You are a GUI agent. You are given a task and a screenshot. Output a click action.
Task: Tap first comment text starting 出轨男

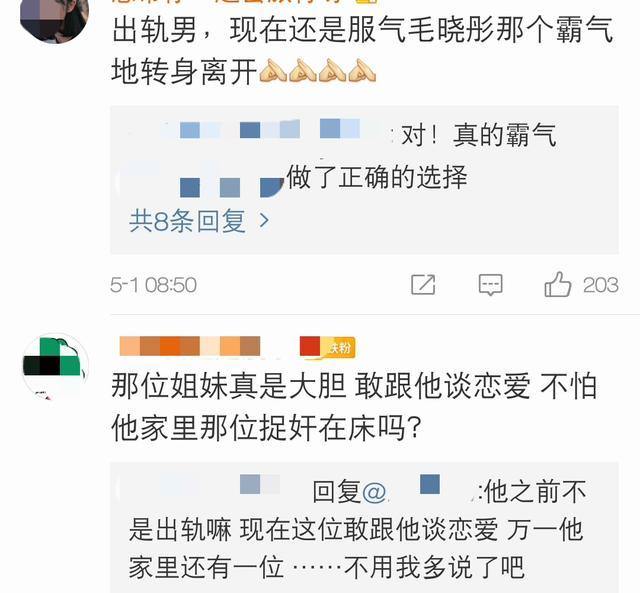(362, 51)
